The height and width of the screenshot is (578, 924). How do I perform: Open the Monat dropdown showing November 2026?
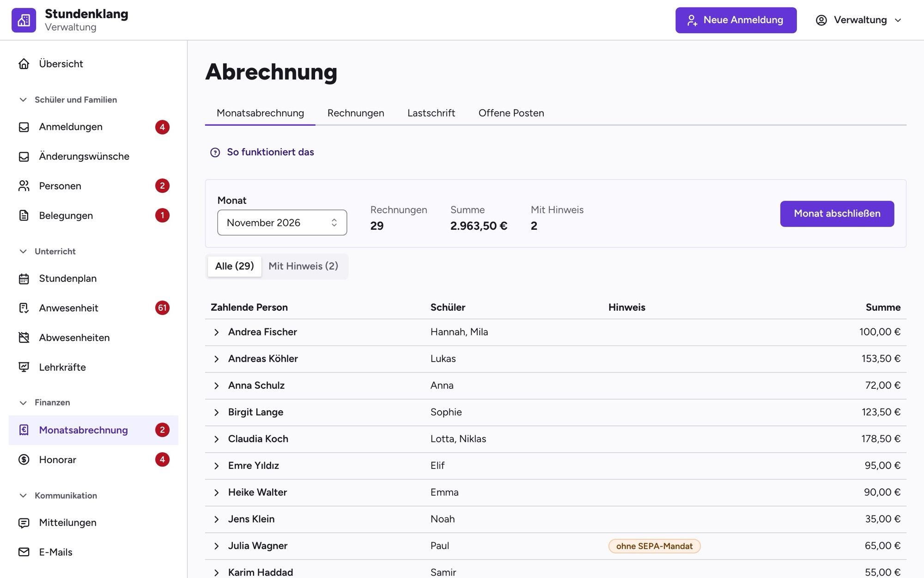pos(282,222)
